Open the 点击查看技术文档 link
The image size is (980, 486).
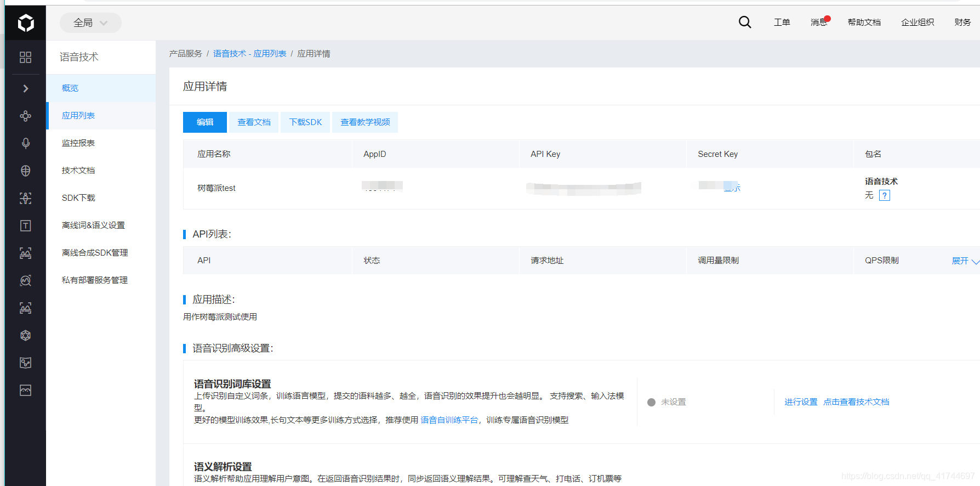[856, 402]
